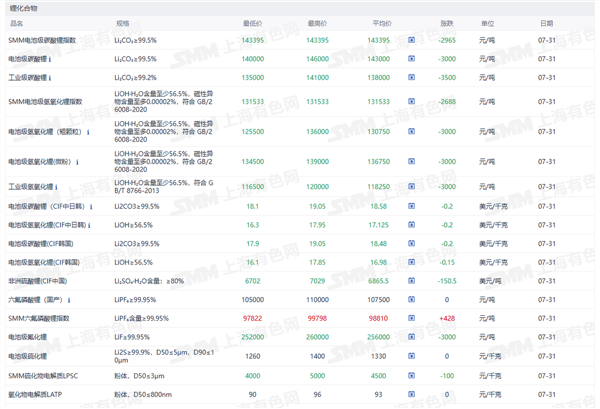Click the 平均价 column header
The image size is (600, 409).
click(x=382, y=23)
